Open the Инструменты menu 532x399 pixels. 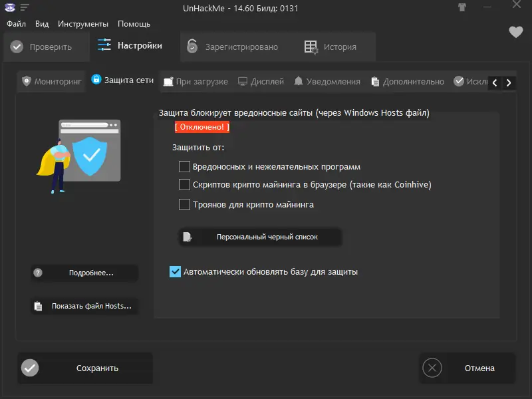point(82,24)
